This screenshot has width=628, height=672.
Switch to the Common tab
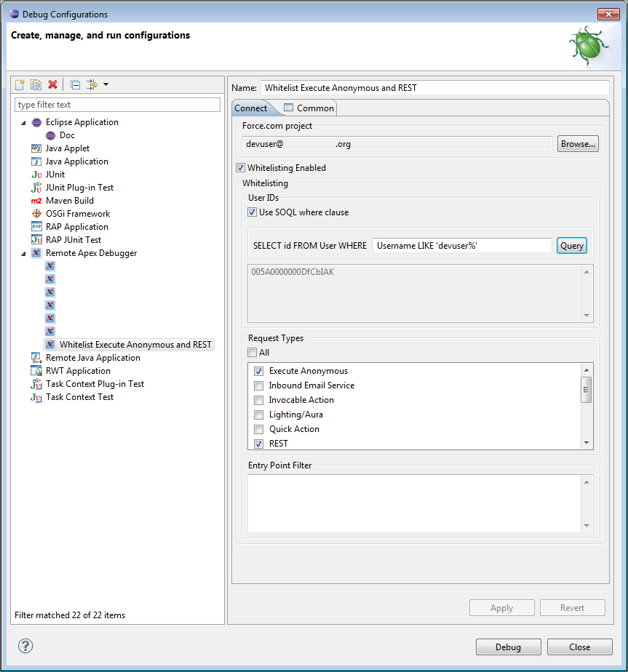point(309,108)
